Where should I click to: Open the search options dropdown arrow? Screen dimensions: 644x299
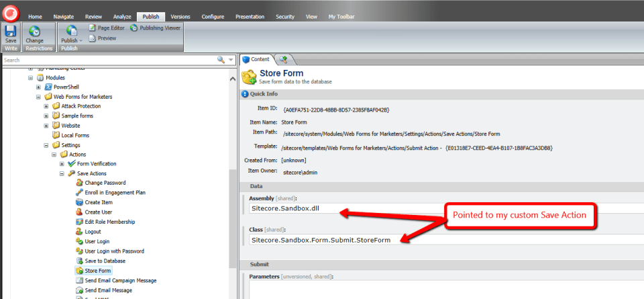click(x=231, y=60)
